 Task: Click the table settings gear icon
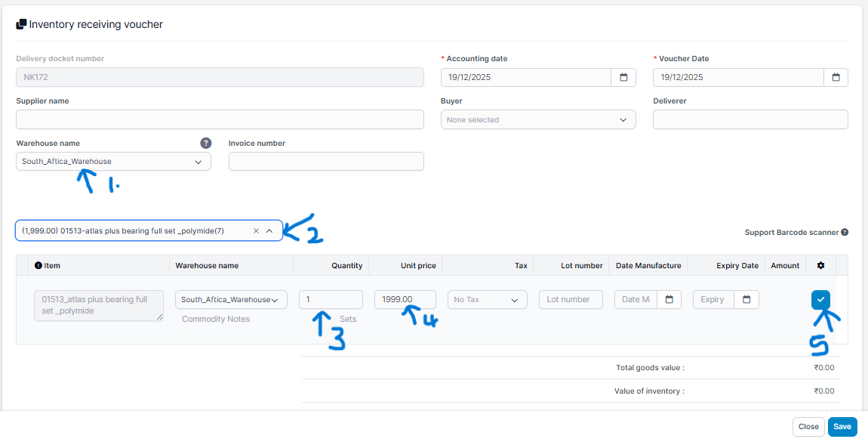(x=821, y=266)
